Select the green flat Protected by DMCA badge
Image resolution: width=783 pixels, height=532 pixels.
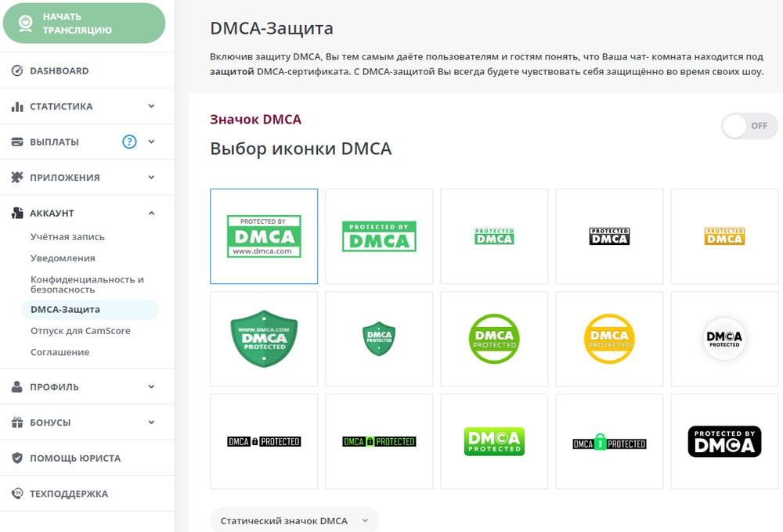point(379,236)
